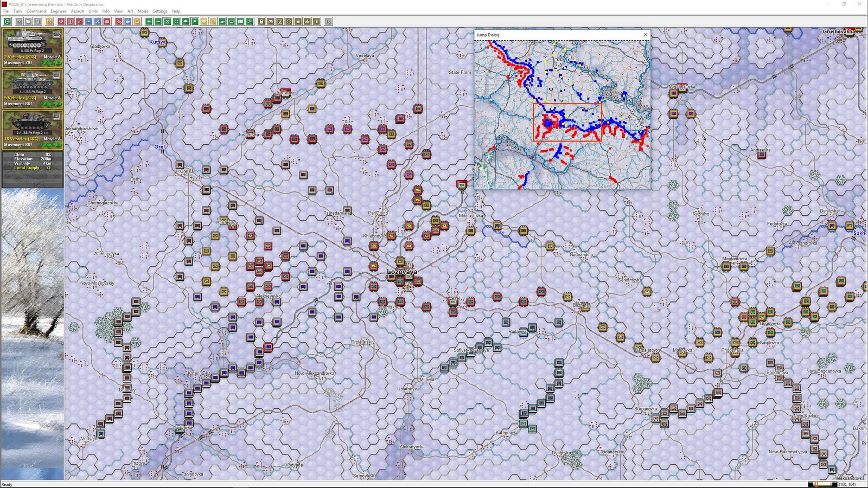Viewport: 868px width, 488px height.
Task: Click the last grey toolbar icon
Action: (328, 22)
